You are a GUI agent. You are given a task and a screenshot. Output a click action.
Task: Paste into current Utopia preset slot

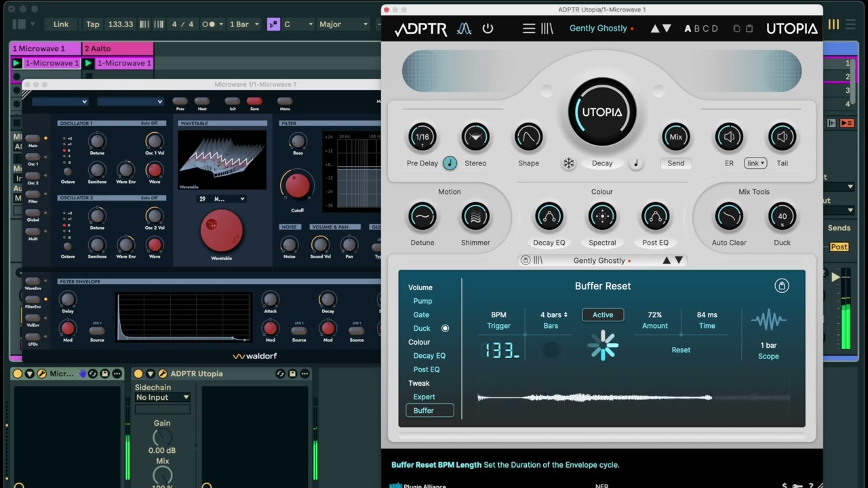point(749,28)
